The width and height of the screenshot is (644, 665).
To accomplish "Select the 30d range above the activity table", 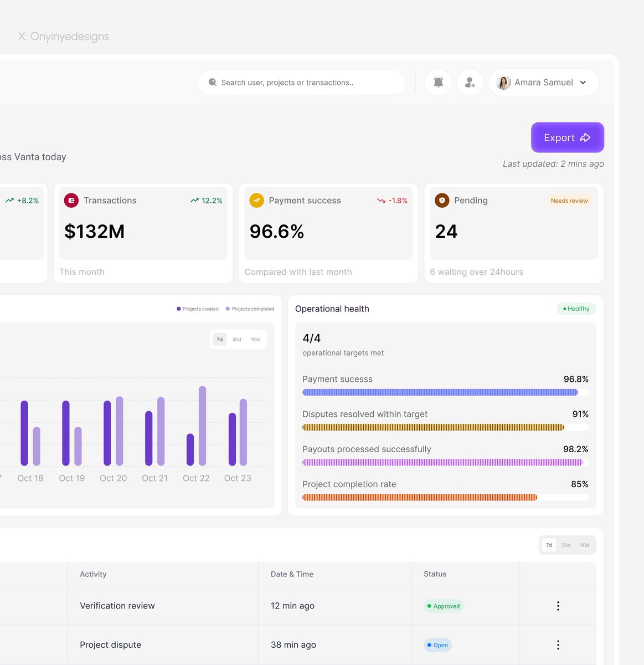I will click(566, 545).
